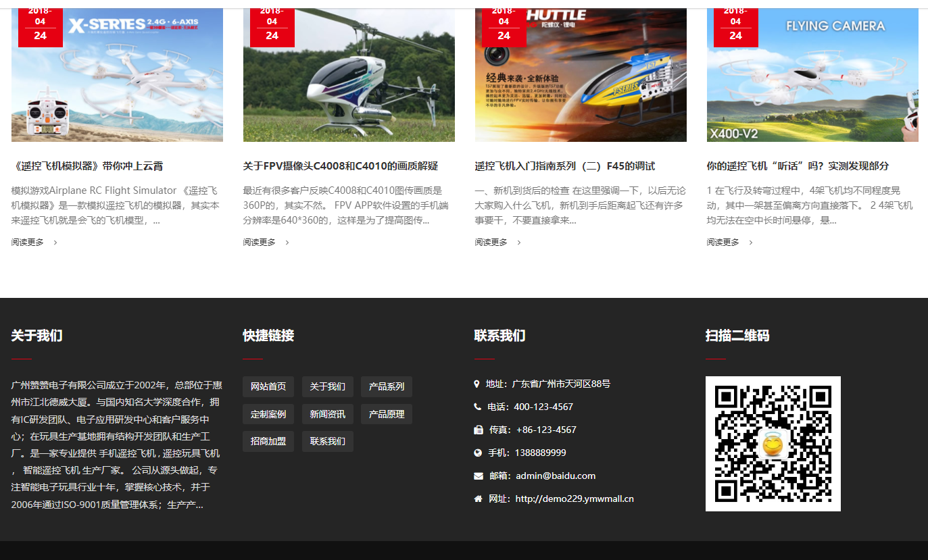This screenshot has height=560, width=928.
Task: Expand 阅读更多 arrow under flight simulator article
Action: point(55,243)
